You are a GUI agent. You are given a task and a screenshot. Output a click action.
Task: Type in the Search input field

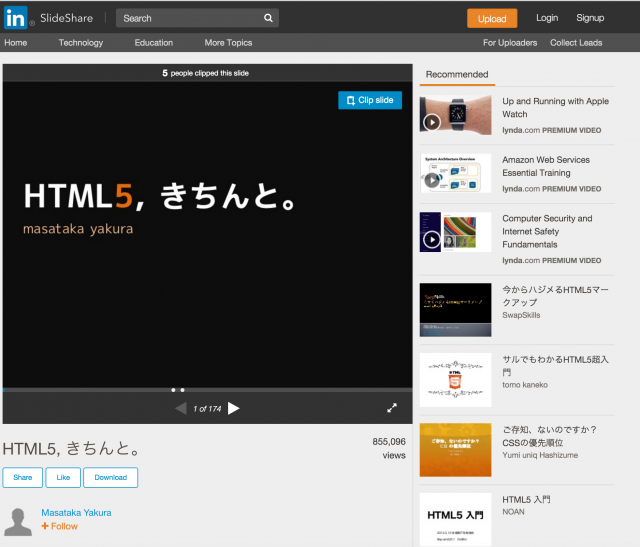pyautogui.click(x=190, y=18)
